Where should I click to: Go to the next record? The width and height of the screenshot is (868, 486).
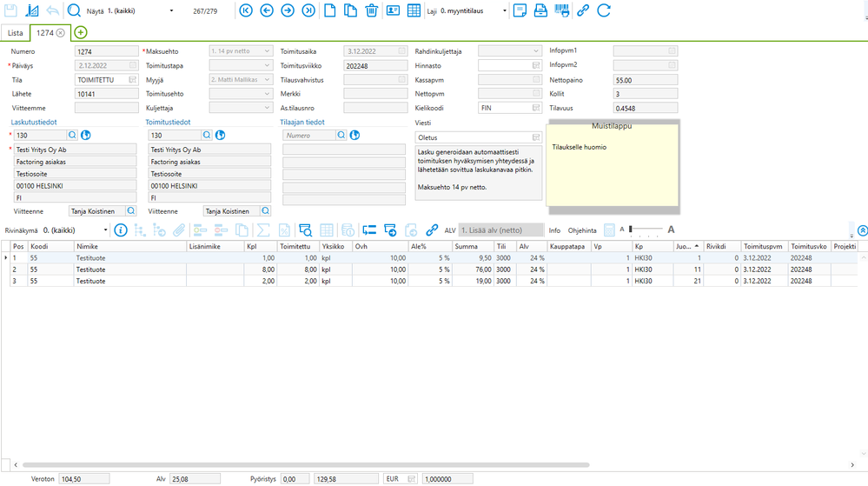[288, 10]
